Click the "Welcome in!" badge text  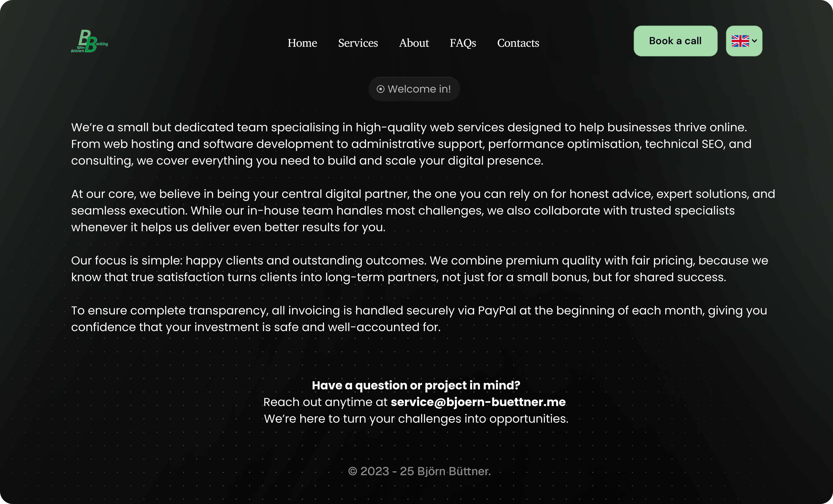[419, 89]
